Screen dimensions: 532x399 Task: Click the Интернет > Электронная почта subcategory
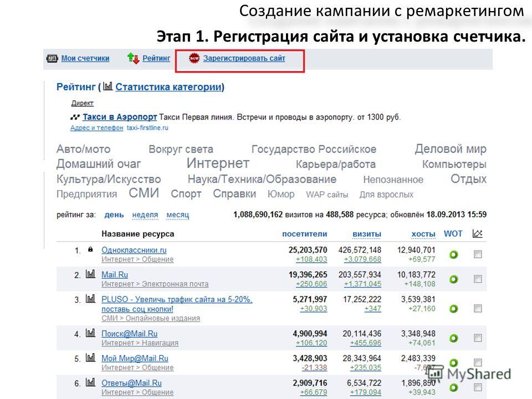[x=155, y=284]
